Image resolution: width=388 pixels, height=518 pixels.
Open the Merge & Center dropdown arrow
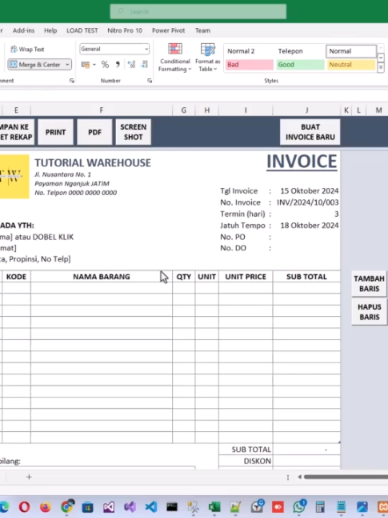click(x=67, y=64)
